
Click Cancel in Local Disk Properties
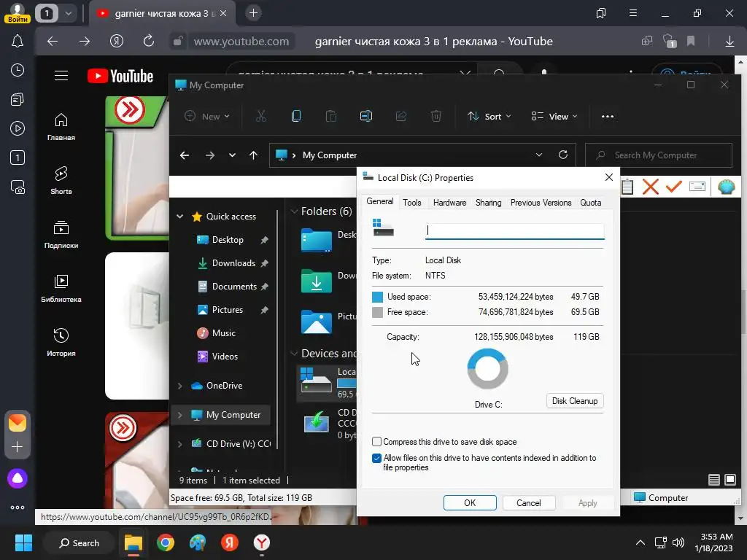(x=528, y=503)
